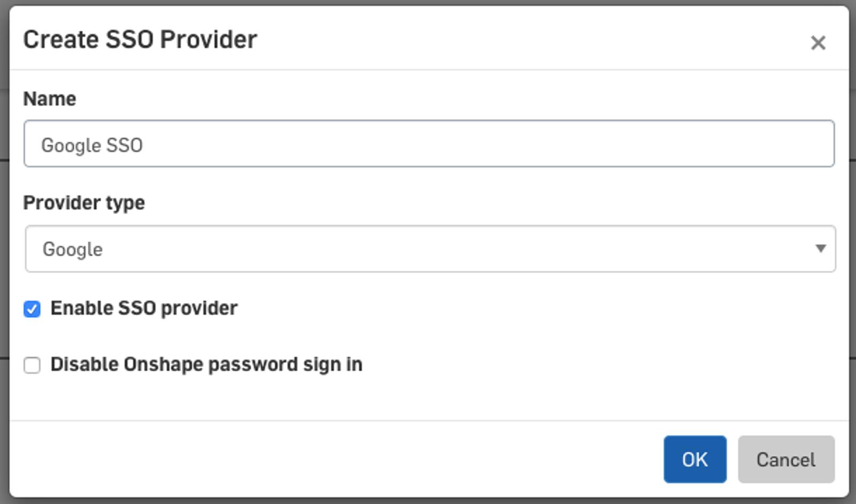
Task: Uncheck the Enable SSO provider checkbox
Action: [x=32, y=309]
